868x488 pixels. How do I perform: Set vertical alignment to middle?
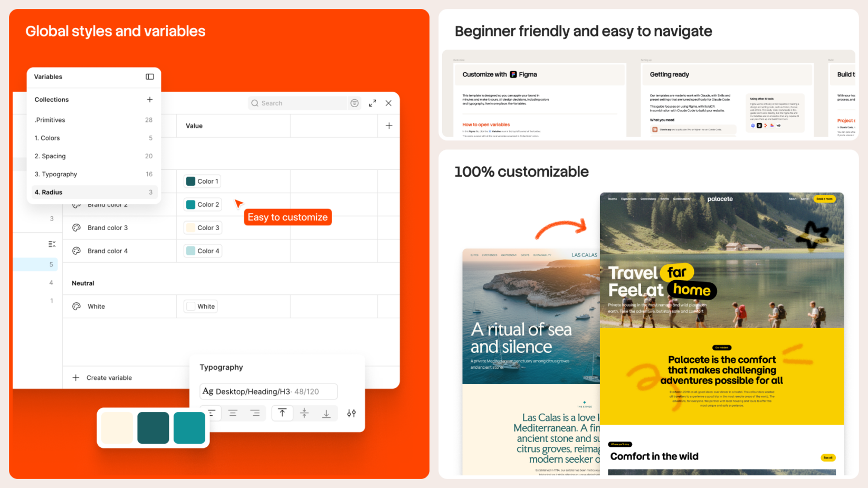pos(304,413)
